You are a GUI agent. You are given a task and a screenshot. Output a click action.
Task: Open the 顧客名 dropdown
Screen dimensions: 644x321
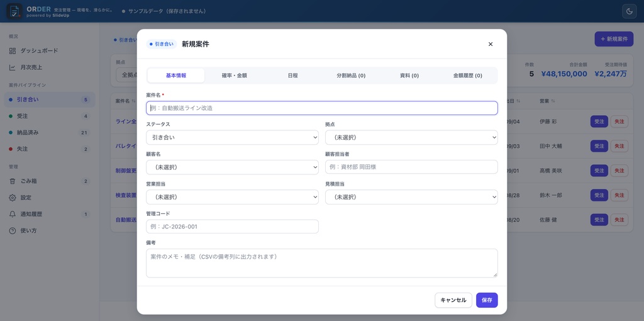pyautogui.click(x=233, y=167)
